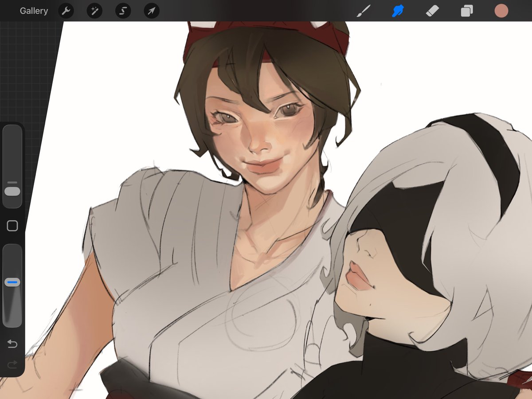532x399 pixels.
Task: Redo the last undone action
Action: tap(12, 364)
